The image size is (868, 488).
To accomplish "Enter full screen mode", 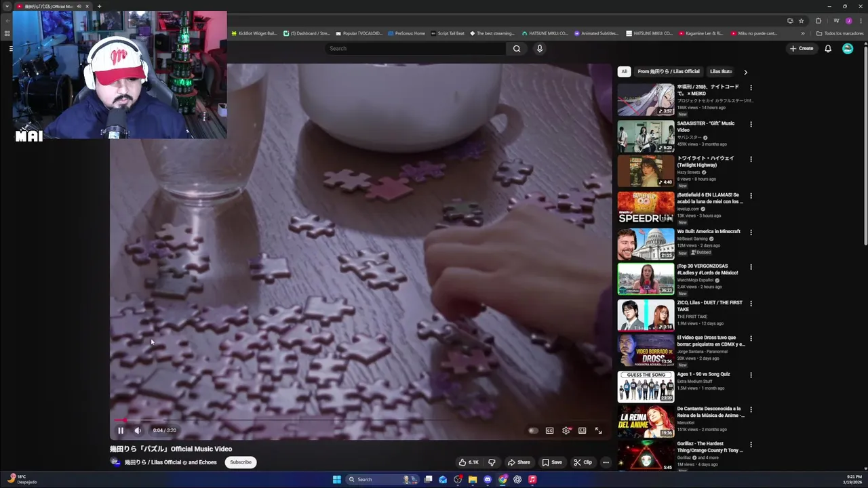I will (598, 430).
